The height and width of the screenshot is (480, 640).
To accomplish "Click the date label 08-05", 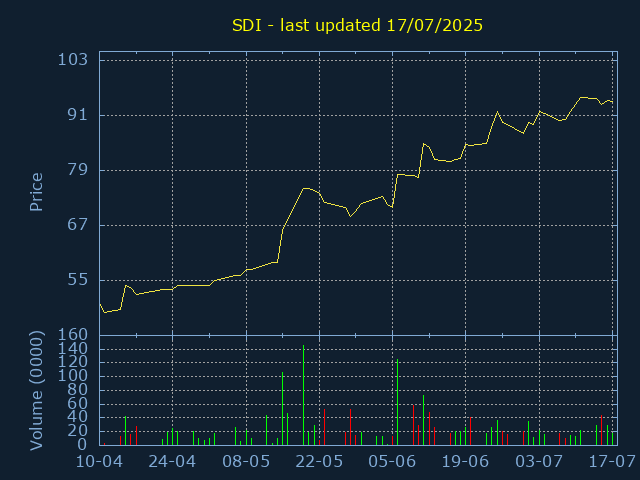I will 246,462.
